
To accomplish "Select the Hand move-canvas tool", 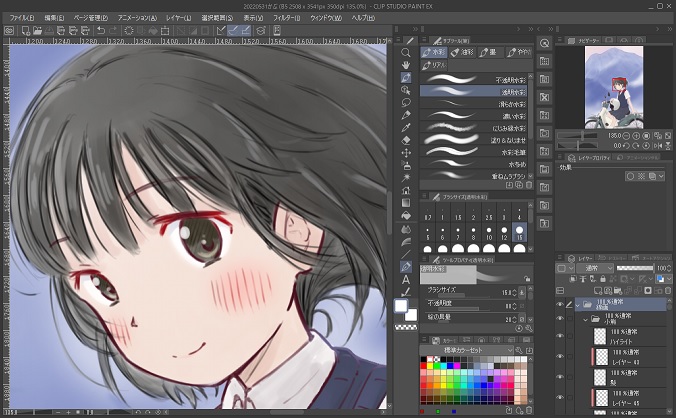I will click(x=406, y=65).
